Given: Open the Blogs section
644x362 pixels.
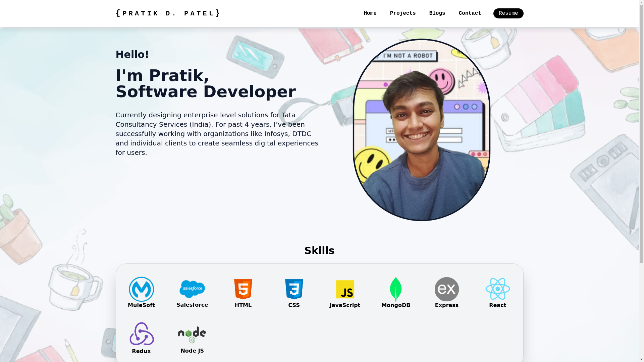Looking at the screenshot, I should tap(437, 13).
